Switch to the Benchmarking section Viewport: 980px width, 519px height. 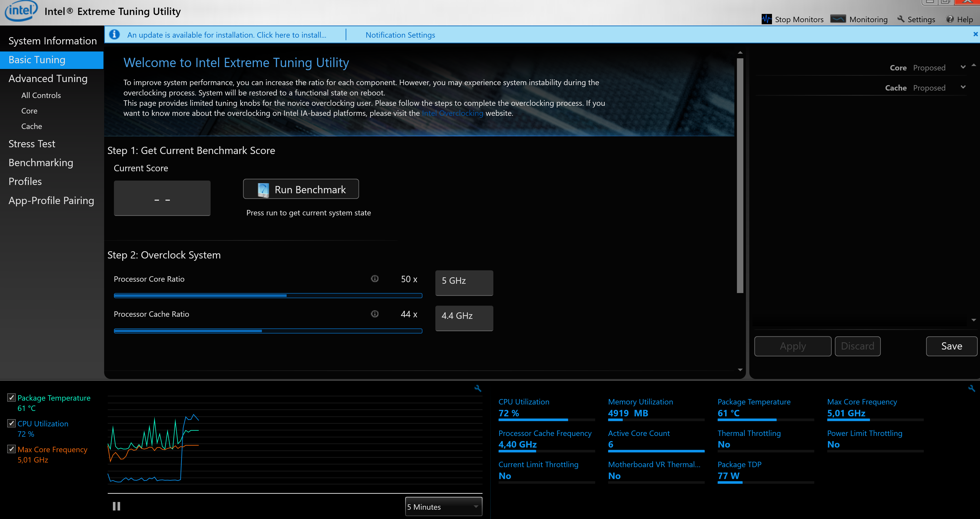tap(41, 163)
